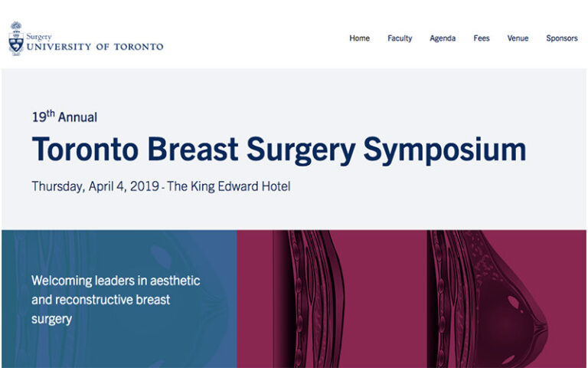Click the Sponsors navigation link
The height and width of the screenshot is (368, 588).
click(x=562, y=38)
